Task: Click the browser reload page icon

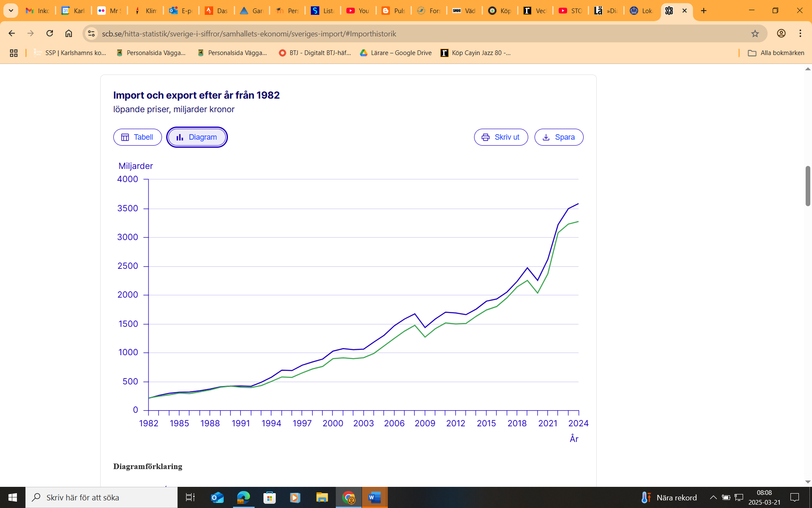Action: pos(49,33)
